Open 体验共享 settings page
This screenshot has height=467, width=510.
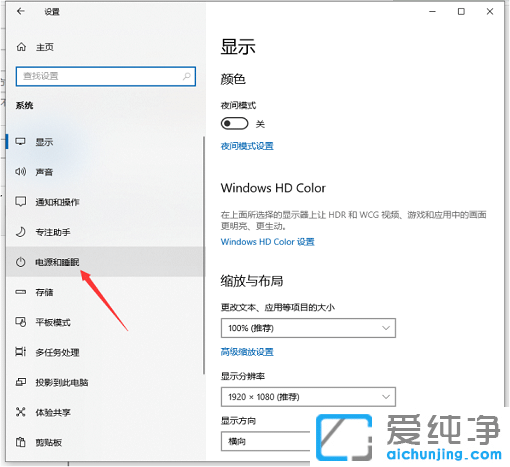(105, 412)
